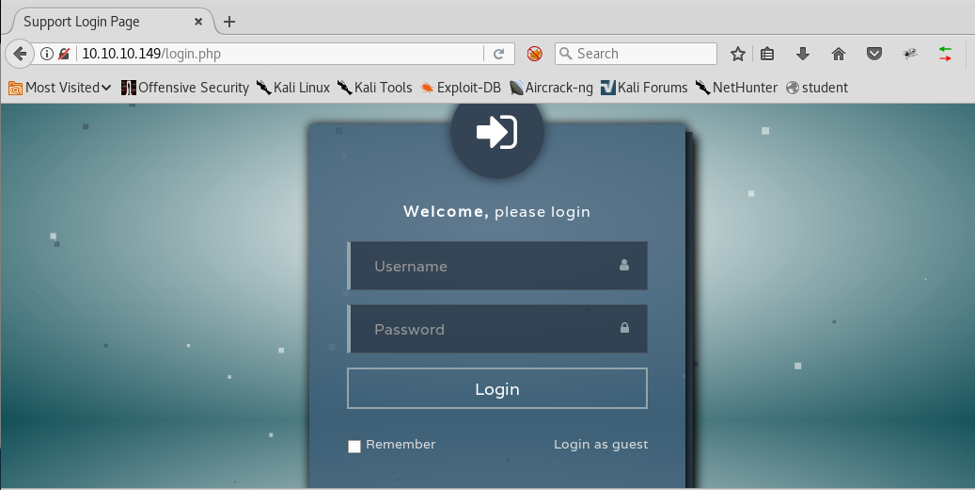This screenshot has height=490, width=975.
Task: Open a new browser tab
Action: coord(229,21)
